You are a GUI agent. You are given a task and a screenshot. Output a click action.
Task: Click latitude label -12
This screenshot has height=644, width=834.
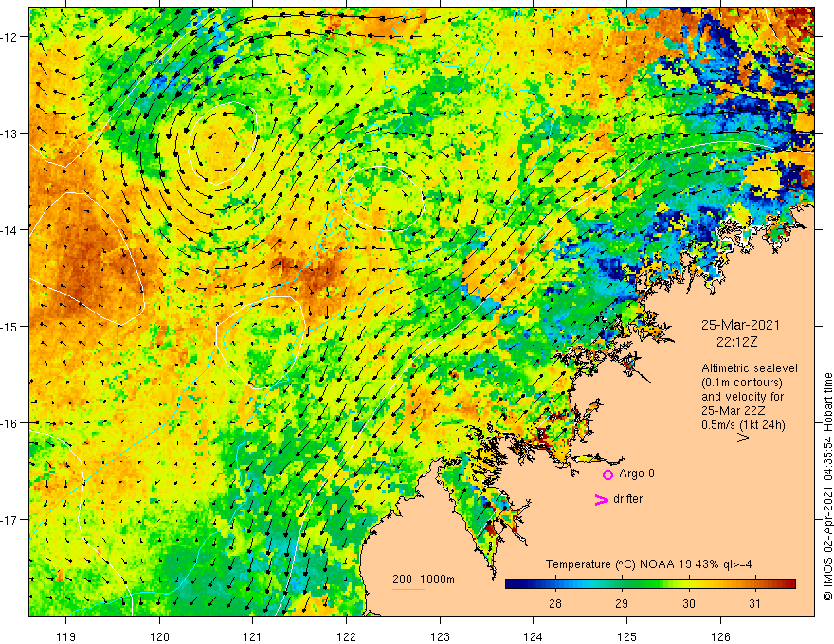pos(10,37)
